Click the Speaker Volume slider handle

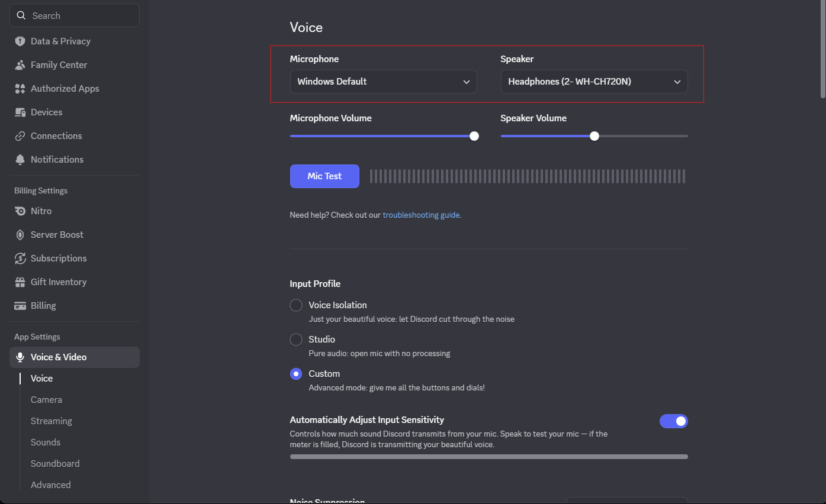(594, 136)
